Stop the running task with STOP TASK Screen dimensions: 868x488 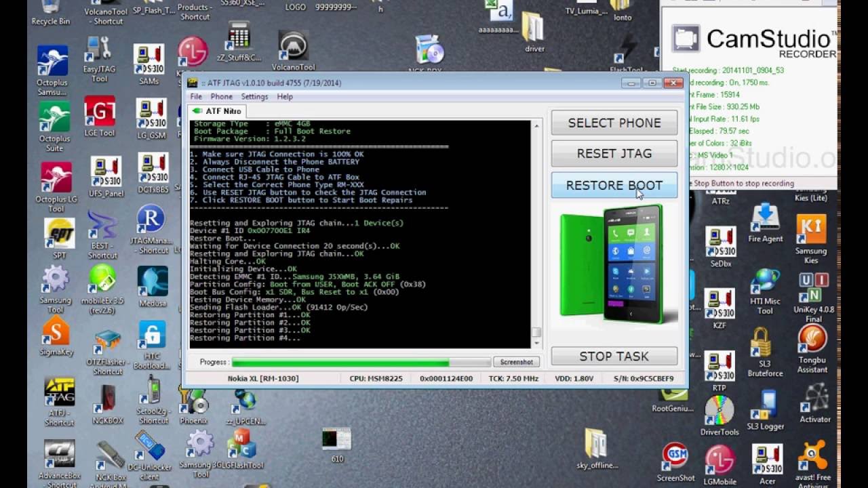tap(614, 357)
